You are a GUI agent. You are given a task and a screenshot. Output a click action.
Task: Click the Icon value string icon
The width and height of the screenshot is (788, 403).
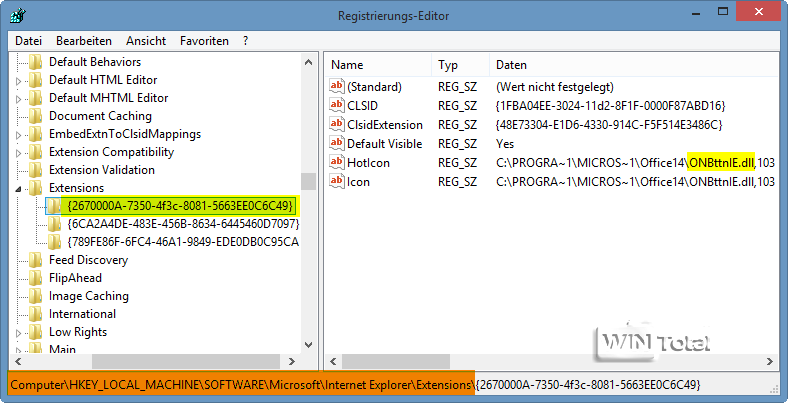pyautogui.click(x=336, y=181)
